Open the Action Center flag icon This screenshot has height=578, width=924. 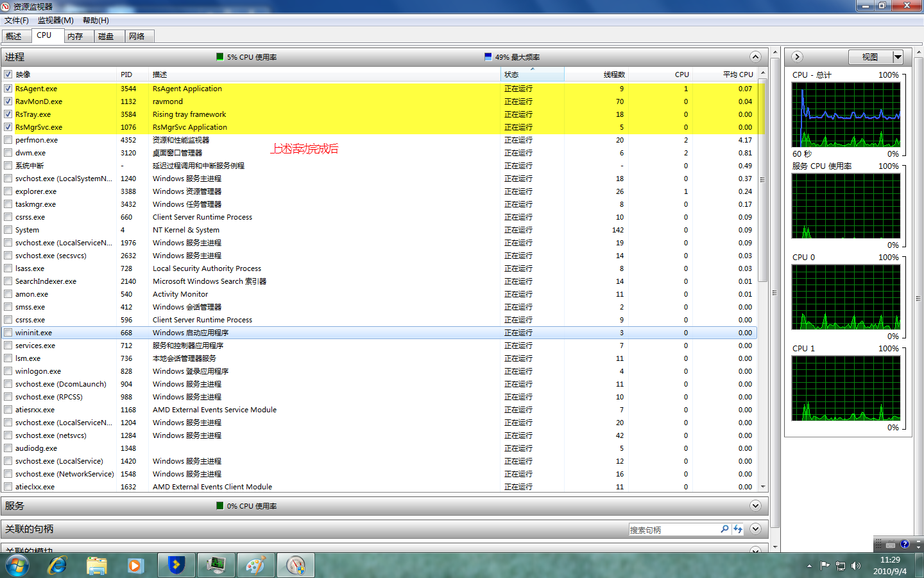[825, 566]
